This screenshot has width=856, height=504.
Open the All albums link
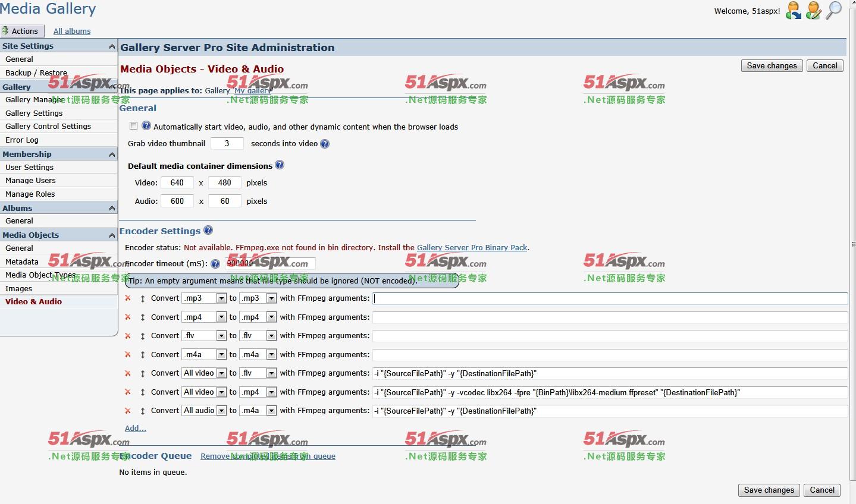(x=72, y=31)
